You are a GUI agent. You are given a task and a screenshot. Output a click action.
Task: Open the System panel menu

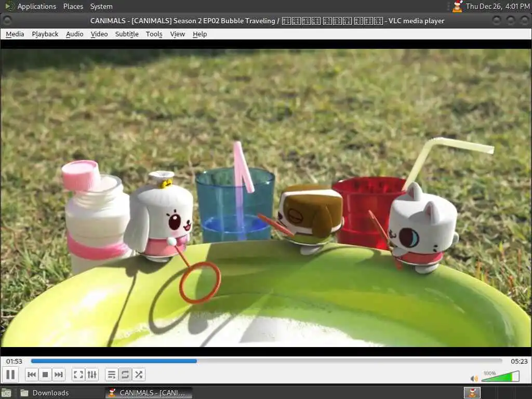101,6
